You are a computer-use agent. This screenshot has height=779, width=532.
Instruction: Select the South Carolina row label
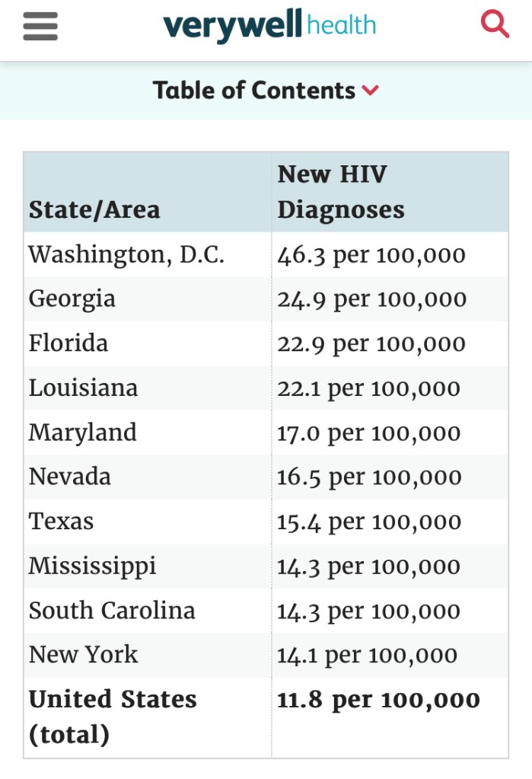point(112,611)
